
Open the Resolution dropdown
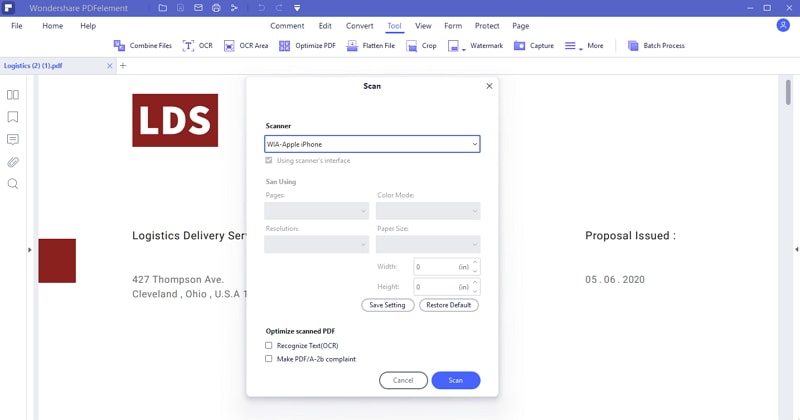pos(316,244)
